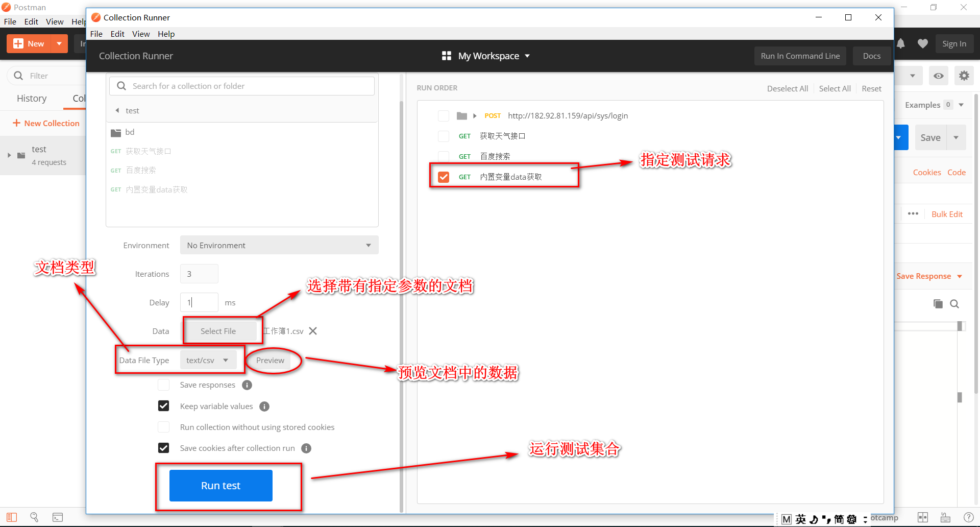
Task: Click the Run test button
Action: tap(221, 486)
